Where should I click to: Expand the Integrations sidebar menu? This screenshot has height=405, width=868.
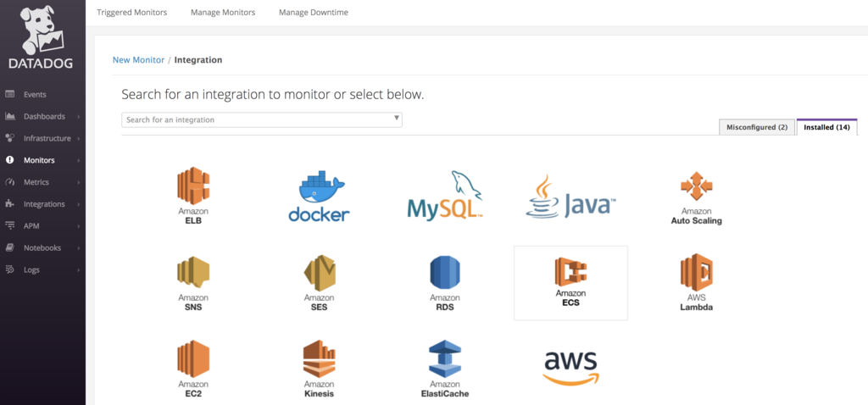pyautogui.click(x=78, y=204)
